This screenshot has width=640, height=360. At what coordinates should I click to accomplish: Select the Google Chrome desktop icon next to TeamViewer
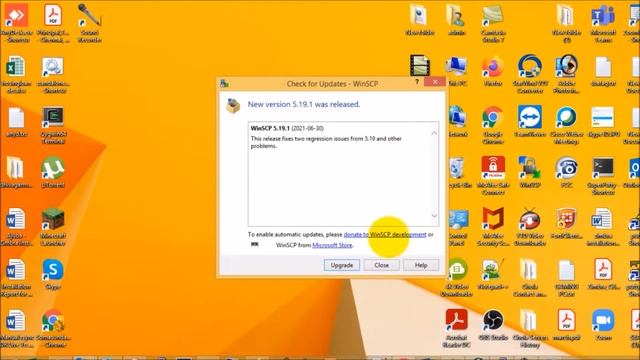[493, 125]
